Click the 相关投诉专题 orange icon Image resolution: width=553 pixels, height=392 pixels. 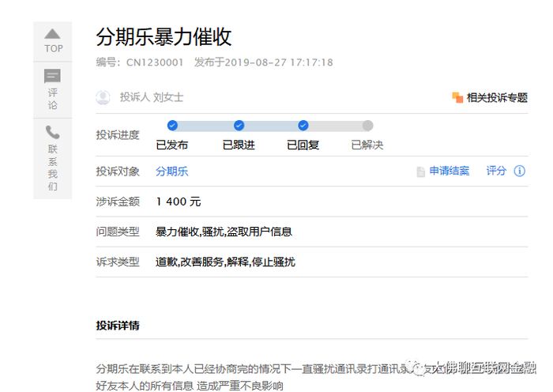pos(457,97)
